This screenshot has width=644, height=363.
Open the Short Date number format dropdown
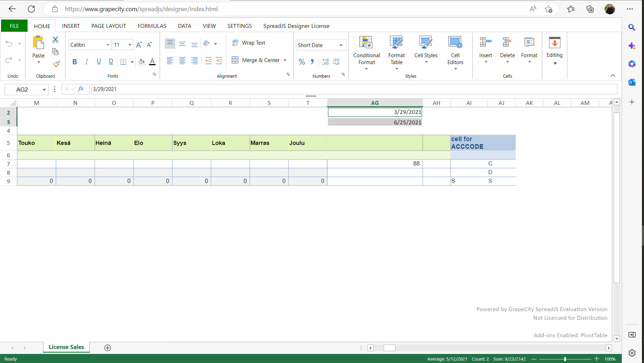[340, 45]
